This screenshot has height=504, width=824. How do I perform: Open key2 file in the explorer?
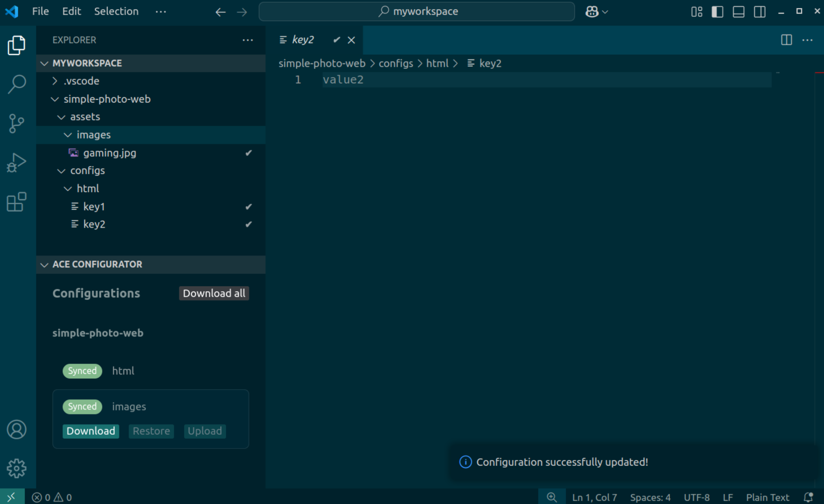[150, 225]
